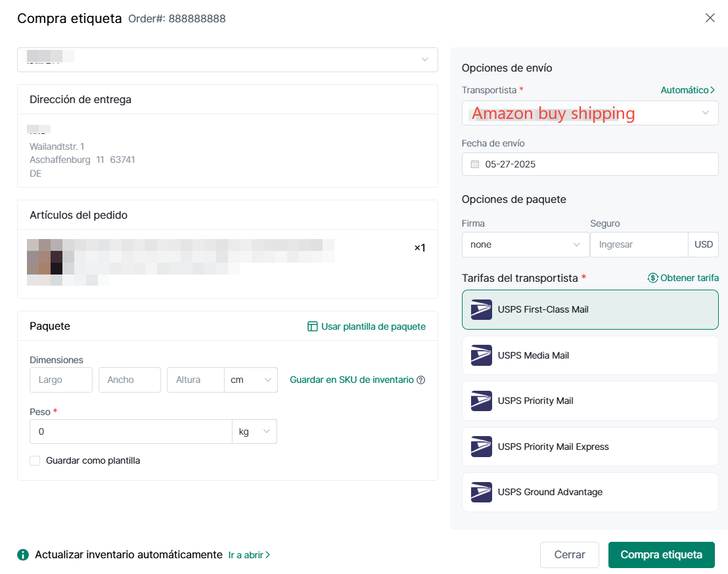Click the USPS Ground Advantage logo icon

(482, 493)
